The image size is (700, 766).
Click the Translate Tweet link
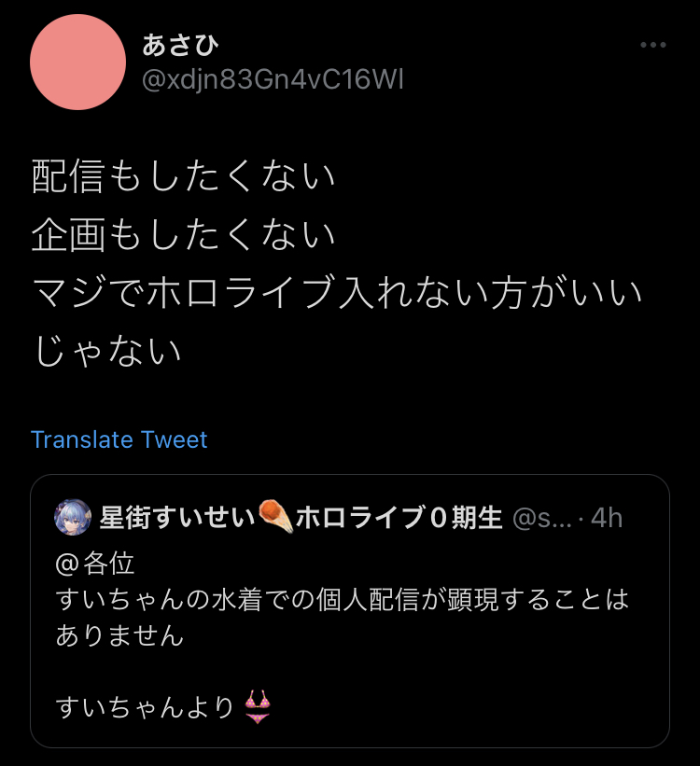click(119, 439)
